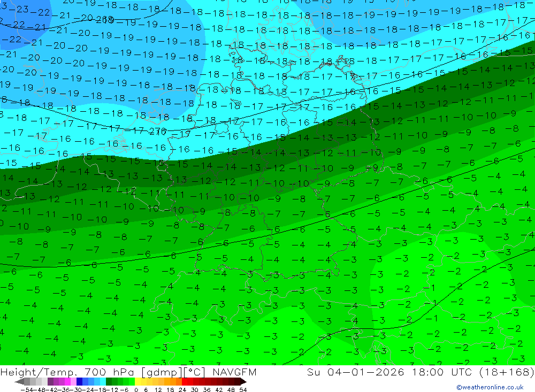Image resolution: width=535 pixels, height=392 pixels.
Task: Click the 270 height contour label
Action: 157,131
